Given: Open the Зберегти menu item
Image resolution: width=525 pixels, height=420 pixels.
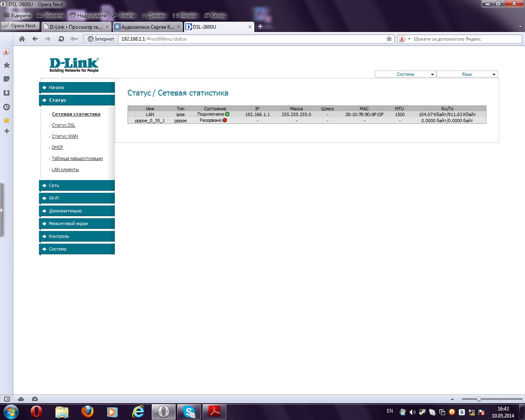Looking at the screenshot, I should 50,16.
